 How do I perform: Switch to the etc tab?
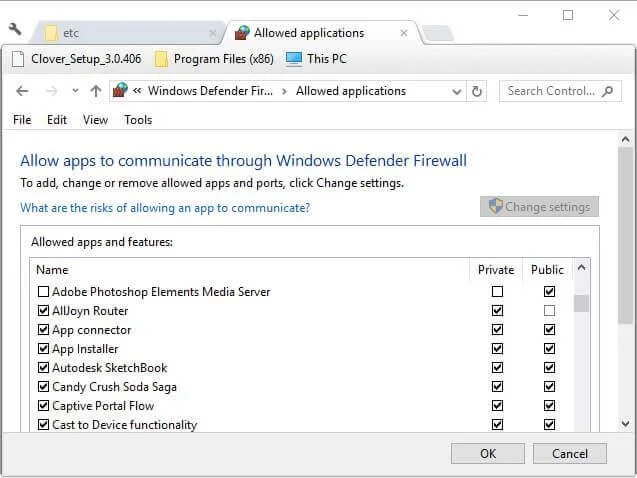click(x=128, y=32)
